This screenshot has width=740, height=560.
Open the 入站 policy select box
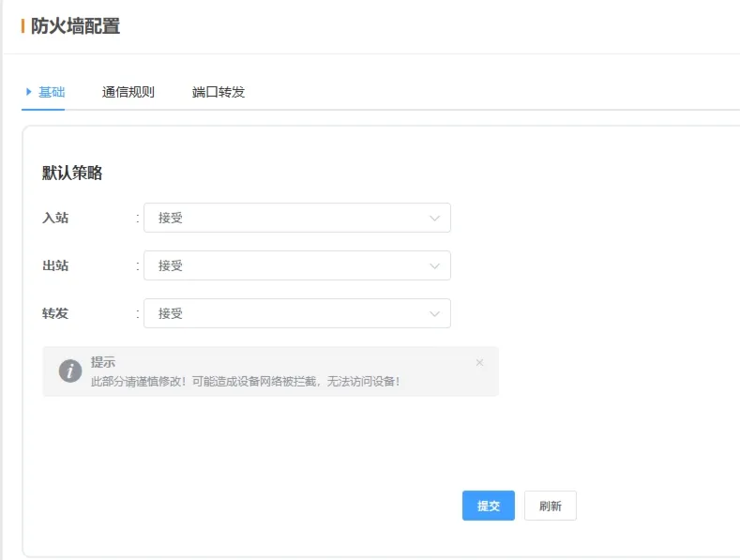296,218
